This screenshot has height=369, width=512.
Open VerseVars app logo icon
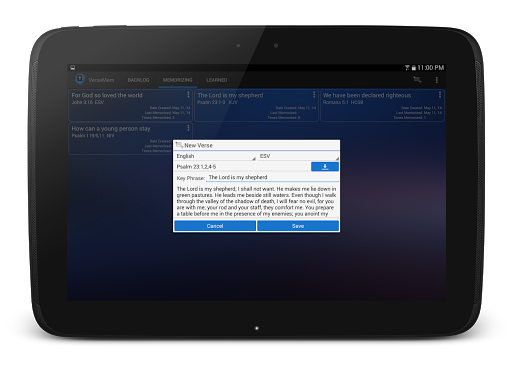(x=80, y=79)
